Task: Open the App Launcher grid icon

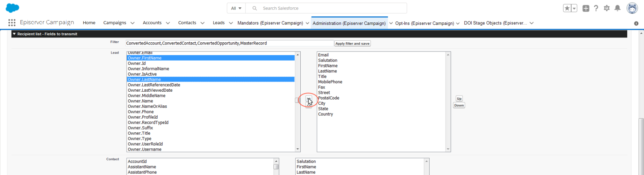Action: tap(12, 23)
